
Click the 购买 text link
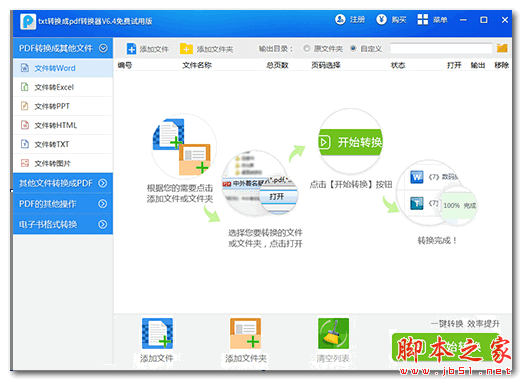point(399,20)
